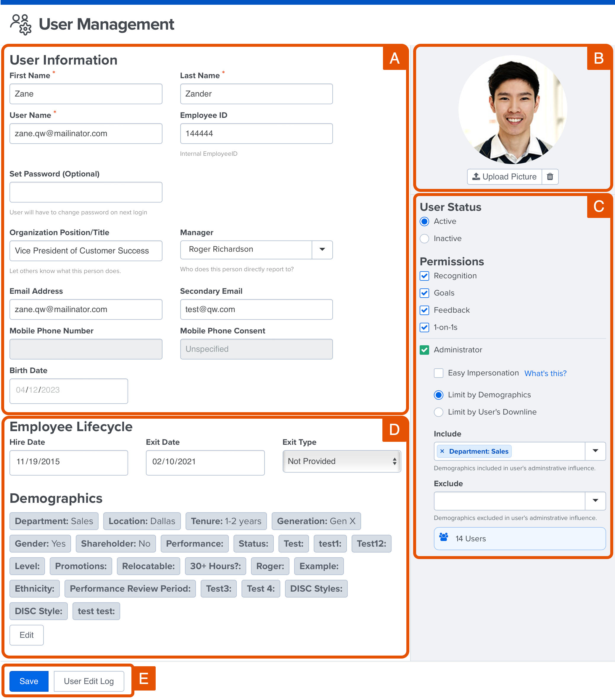Open the Manager dropdown

[x=322, y=250]
